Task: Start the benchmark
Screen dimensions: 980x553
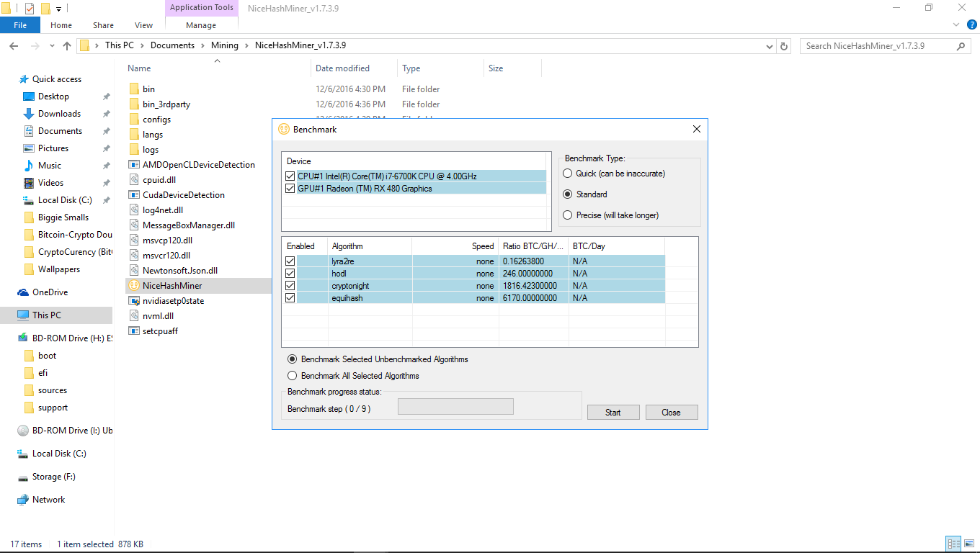Action: pyautogui.click(x=613, y=413)
